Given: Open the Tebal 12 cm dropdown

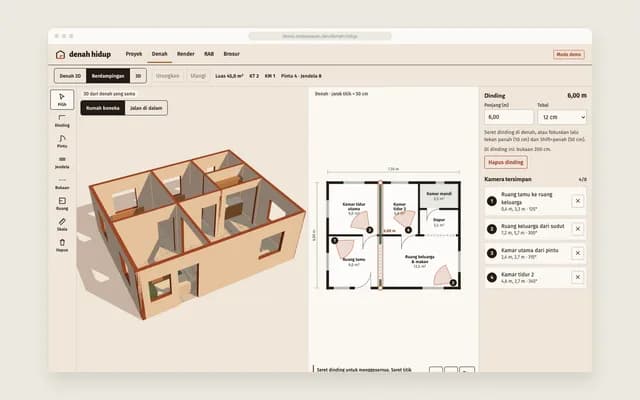Looking at the screenshot, I should [x=562, y=117].
